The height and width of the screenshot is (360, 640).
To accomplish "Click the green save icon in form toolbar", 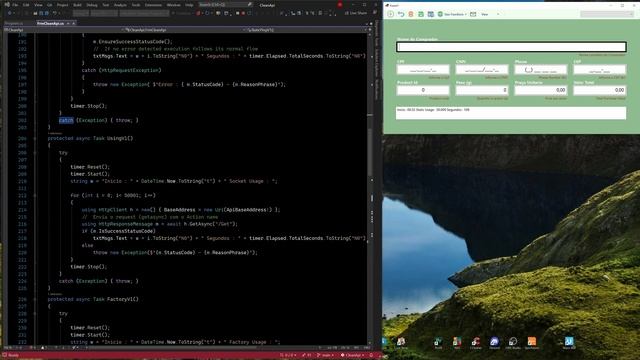I will (421, 14).
